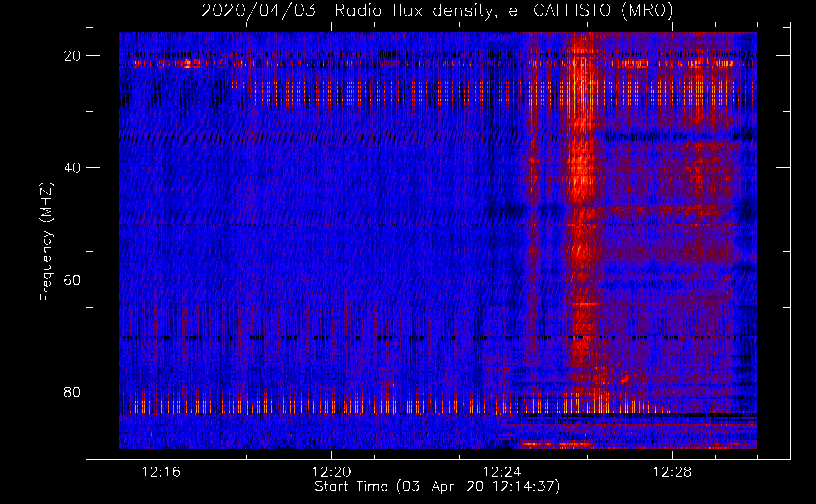Screen dimensions: 816x504
Task: Click the 80 MHz frequency tick label
Action: 72,392
